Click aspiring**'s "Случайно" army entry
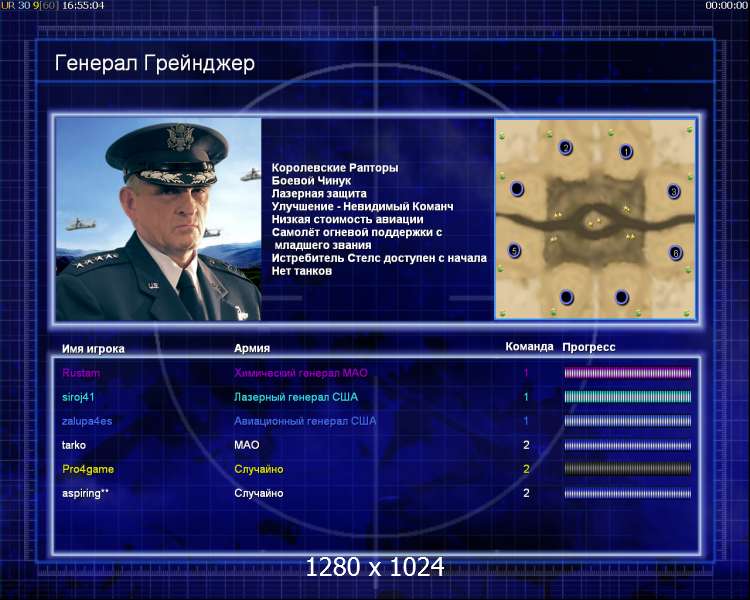This screenshot has width=750, height=600. pos(259,493)
